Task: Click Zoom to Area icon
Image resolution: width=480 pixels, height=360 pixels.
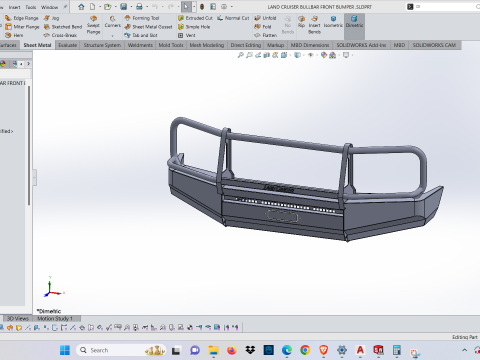Action: (249, 55)
